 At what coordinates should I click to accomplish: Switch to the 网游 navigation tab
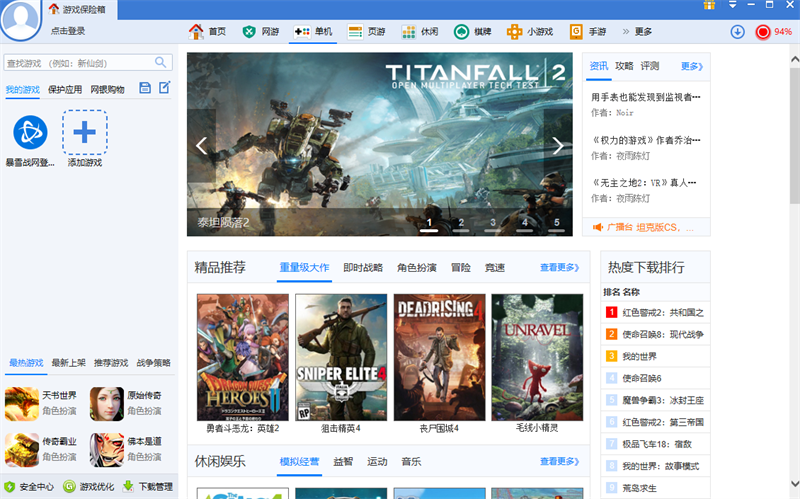click(261, 32)
